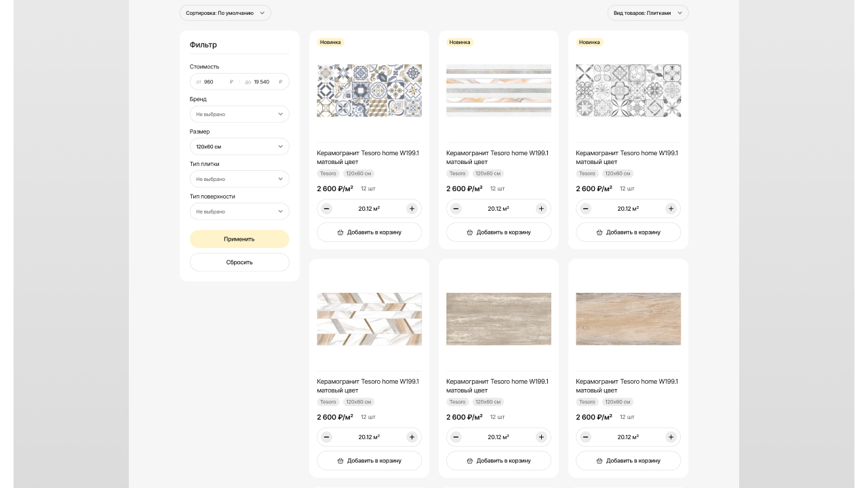
Task: Open the blue-beige patchwork tile image
Action: [x=369, y=91]
